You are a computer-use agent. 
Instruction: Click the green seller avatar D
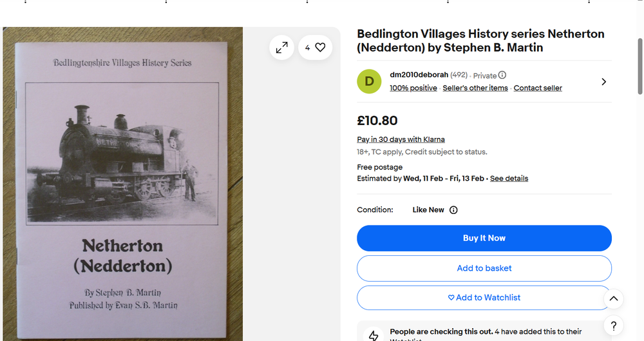(x=369, y=81)
